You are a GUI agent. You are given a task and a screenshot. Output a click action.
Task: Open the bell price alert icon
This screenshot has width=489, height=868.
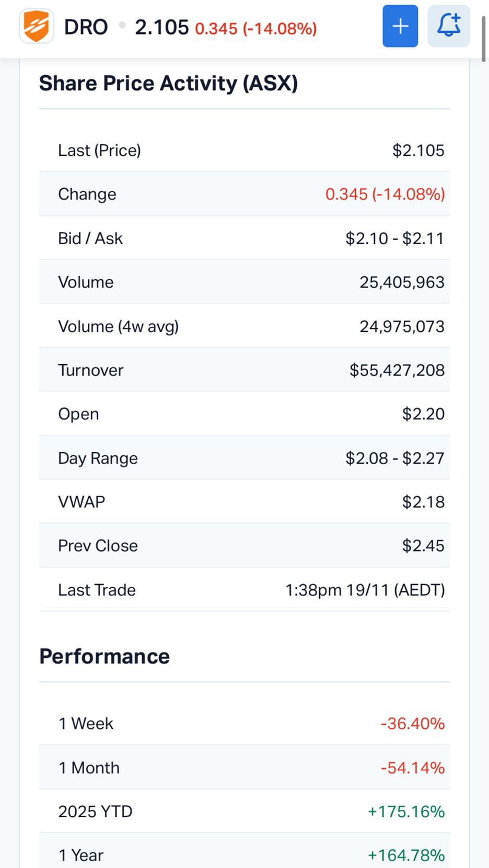coord(449,26)
